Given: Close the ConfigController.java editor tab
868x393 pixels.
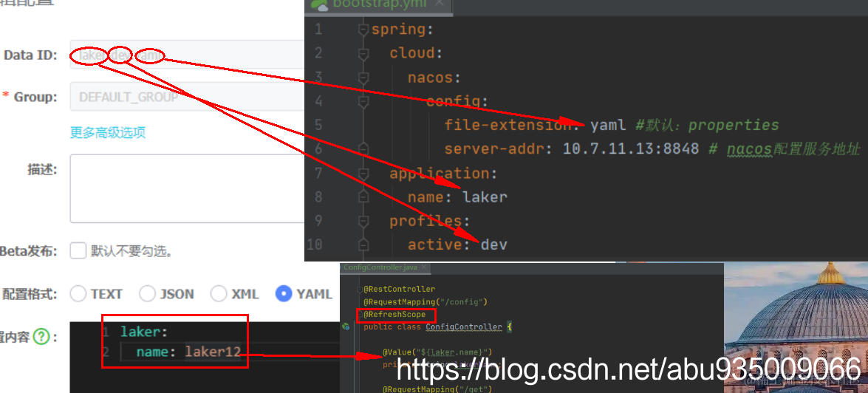Looking at the screenshot, I should tap(424, 267).
